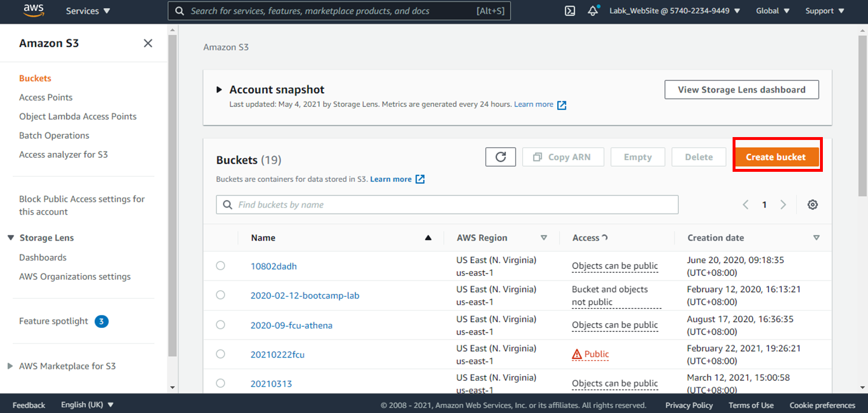
Task: Close the Amazon S3 sidebar
Action: pos(148,43)
